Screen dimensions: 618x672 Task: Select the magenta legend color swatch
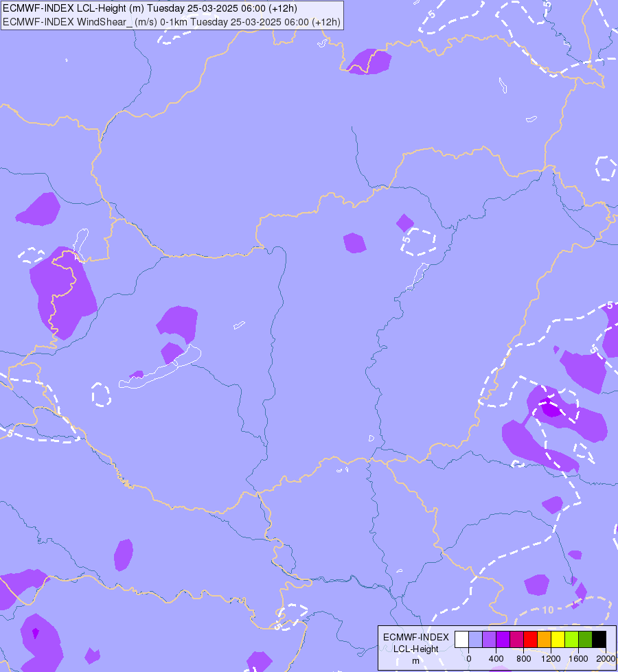[517, 639]
